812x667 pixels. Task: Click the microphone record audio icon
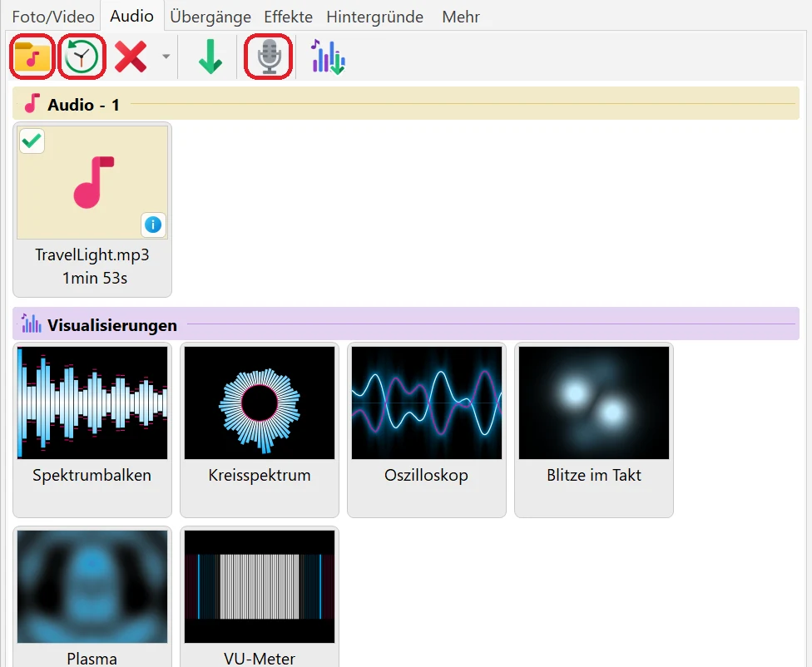[x=269, y=57]
